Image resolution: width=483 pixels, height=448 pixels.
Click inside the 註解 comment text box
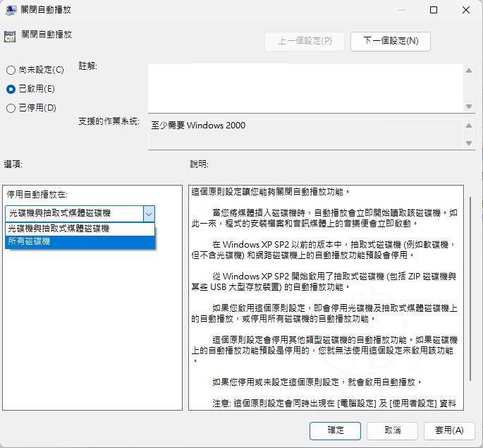305,88
